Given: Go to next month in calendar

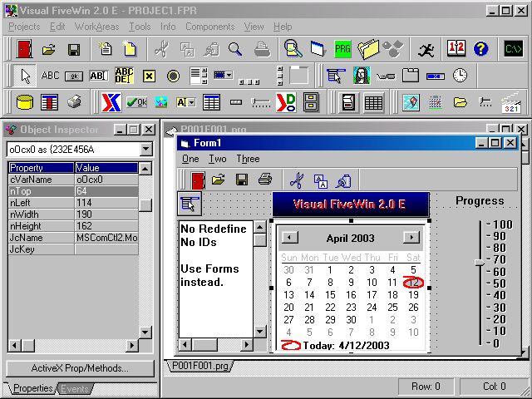Looking at the screenshot, I should [x=411, y=237].
